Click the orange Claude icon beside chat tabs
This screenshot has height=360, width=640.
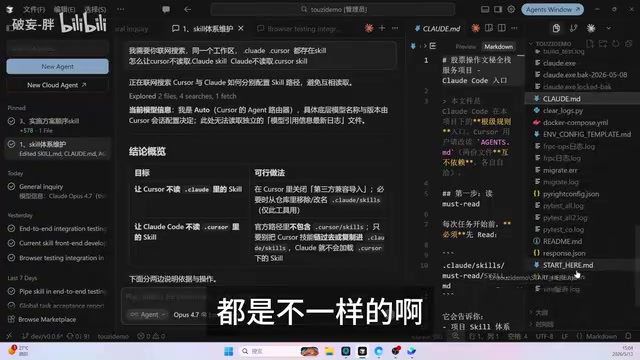(x=369, y=28)
